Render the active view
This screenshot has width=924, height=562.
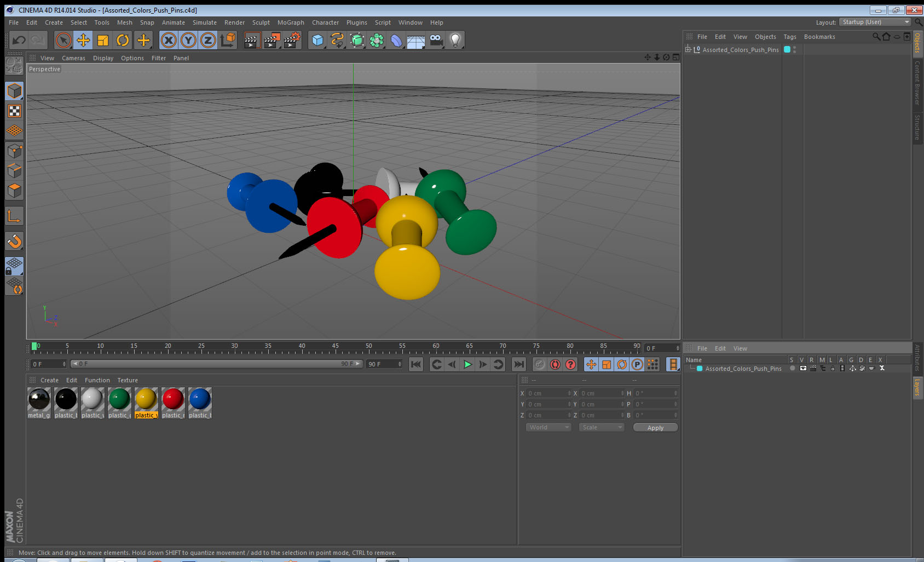coord(252,40)
